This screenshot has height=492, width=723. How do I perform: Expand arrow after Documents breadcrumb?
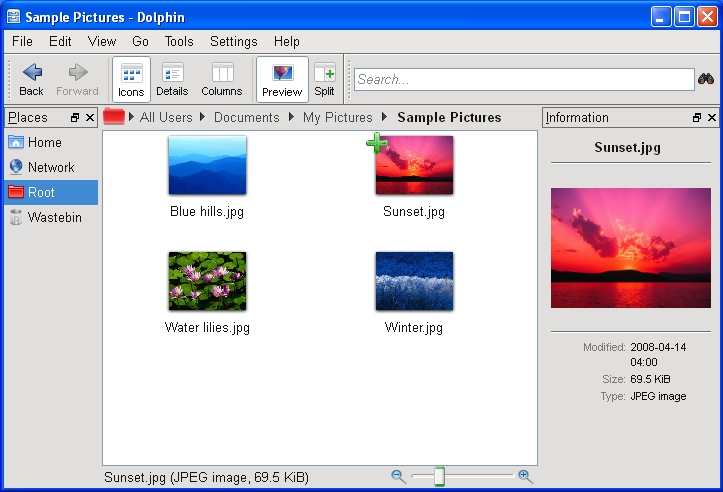tap(292, 118)
